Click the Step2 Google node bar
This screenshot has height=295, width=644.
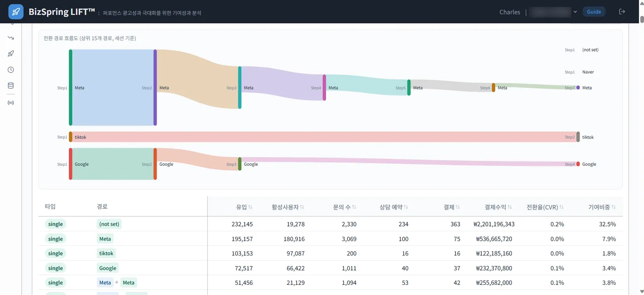pyautogui.click(x=155, y=164)
